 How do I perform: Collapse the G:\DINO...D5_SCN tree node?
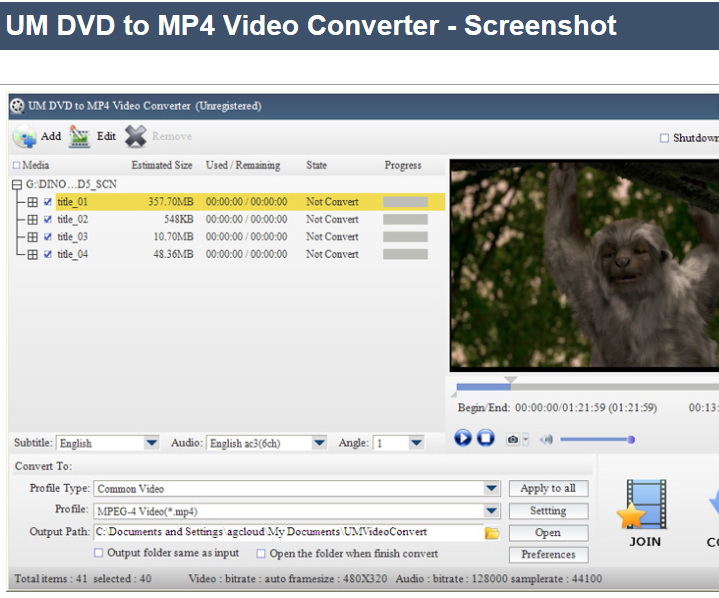click(x=17, y=184)
